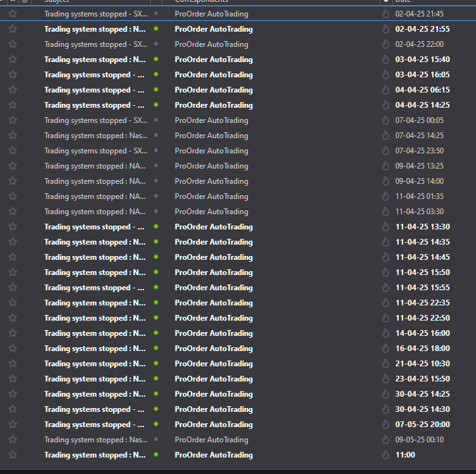476x474 pixels.
Task: Select the ProOrder AutoTrading sender on 11-04-25 13:30
Action: [x=214, y=227]
